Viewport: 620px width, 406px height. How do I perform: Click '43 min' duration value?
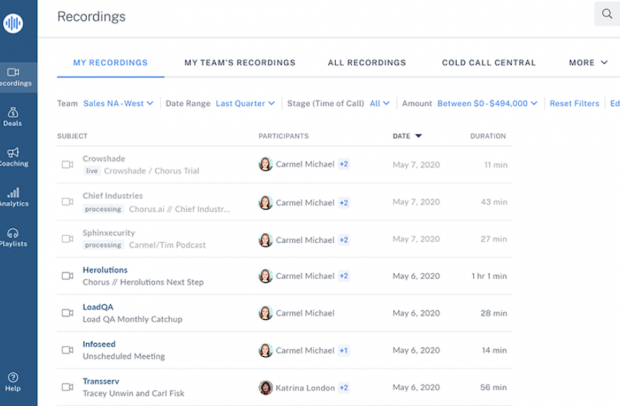tap(494, 202)
